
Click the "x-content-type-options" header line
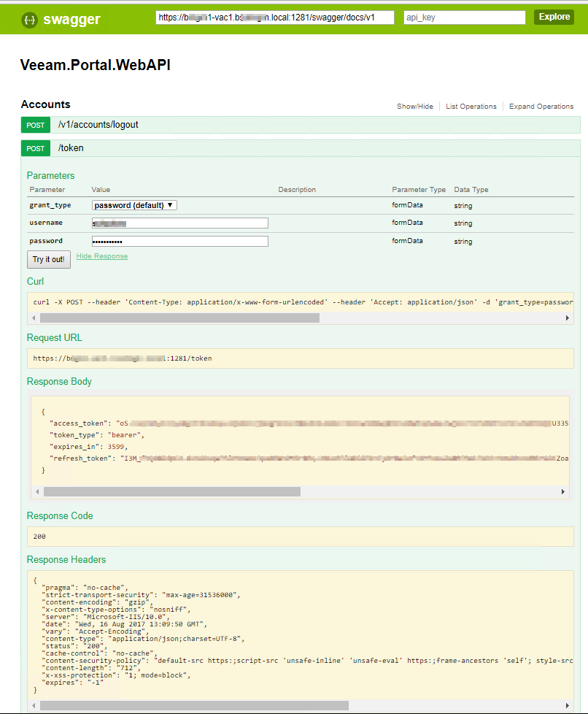(x=116, y=610)
